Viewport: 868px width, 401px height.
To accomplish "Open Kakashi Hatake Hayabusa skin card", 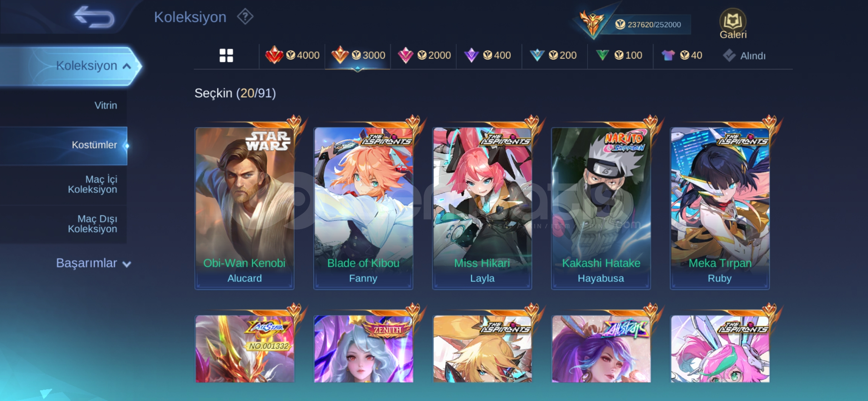I will [601, 208].
